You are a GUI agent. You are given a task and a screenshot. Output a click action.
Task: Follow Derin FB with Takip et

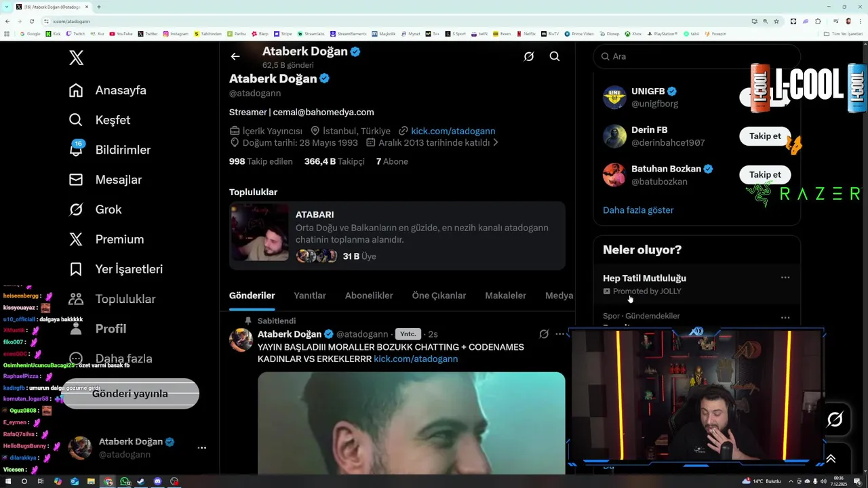pos(765,136)
